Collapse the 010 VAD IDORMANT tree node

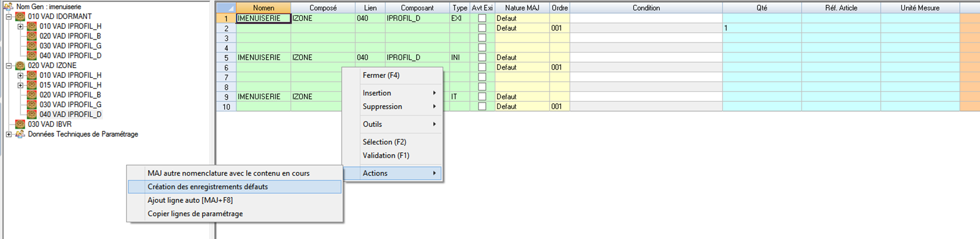[9, 17]
